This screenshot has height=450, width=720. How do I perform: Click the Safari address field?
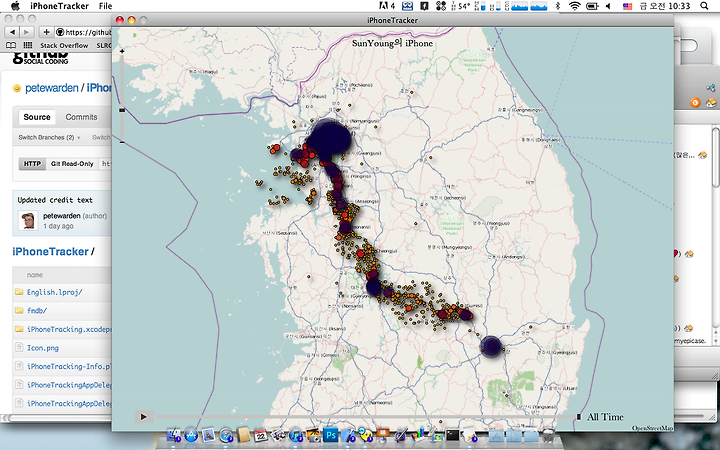point(84,32)
